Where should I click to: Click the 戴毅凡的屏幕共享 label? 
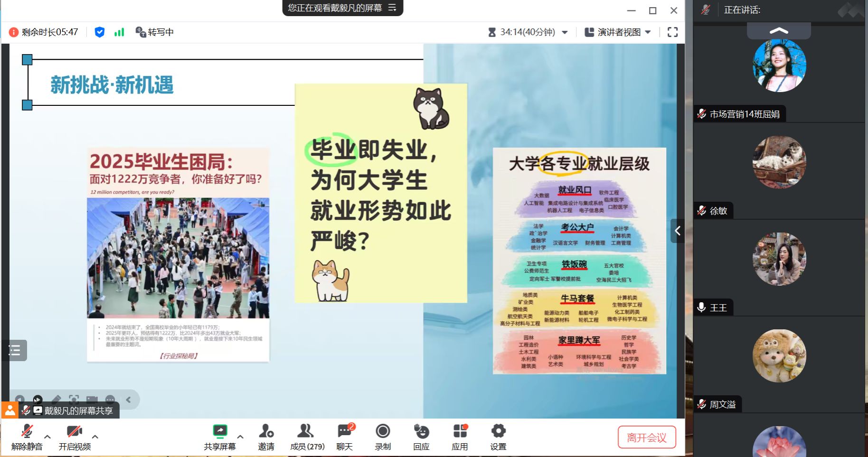(x=78, y=411)
